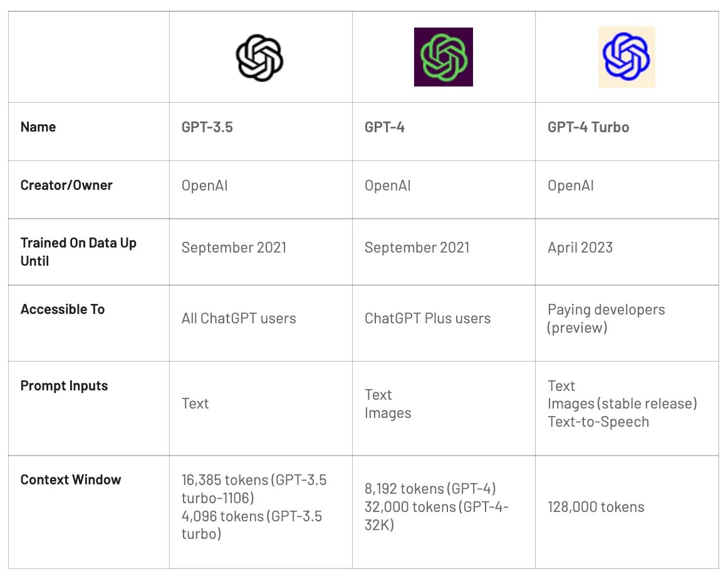
Task: Click the Context Window row header
Action: pyautogui.click(x=71, y=480)
